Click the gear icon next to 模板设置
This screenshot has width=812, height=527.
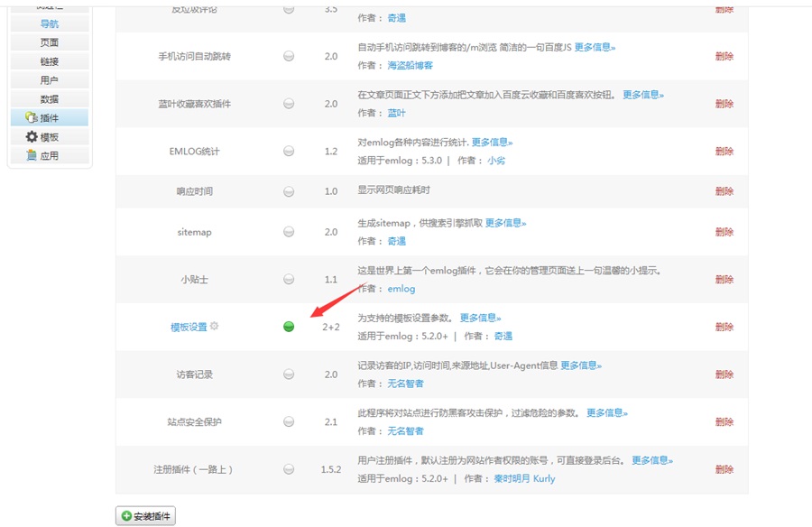[214, 326]
